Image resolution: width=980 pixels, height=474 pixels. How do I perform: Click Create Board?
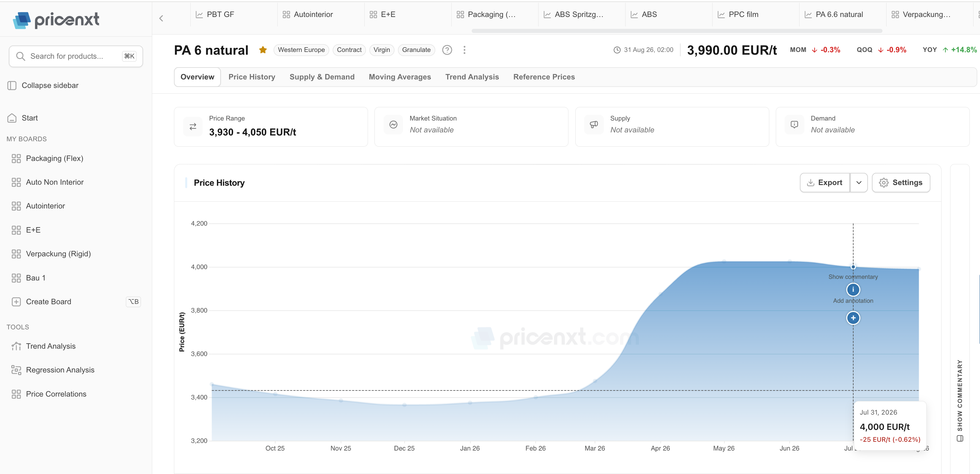pyautogui.click(x=76, y=302)
